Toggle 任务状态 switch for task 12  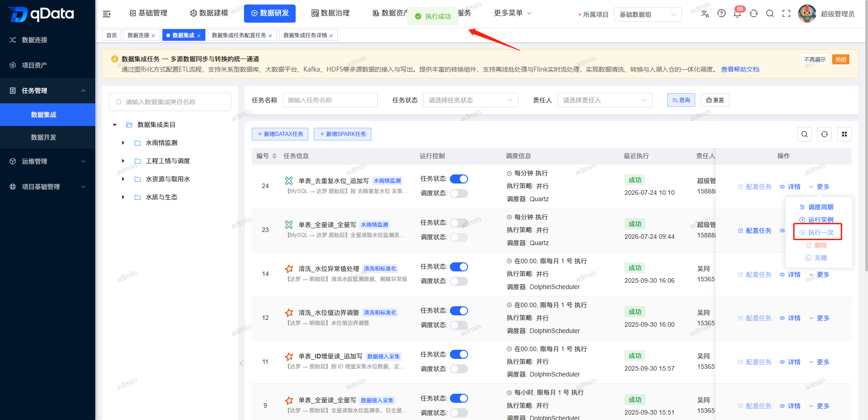point(459,311)
